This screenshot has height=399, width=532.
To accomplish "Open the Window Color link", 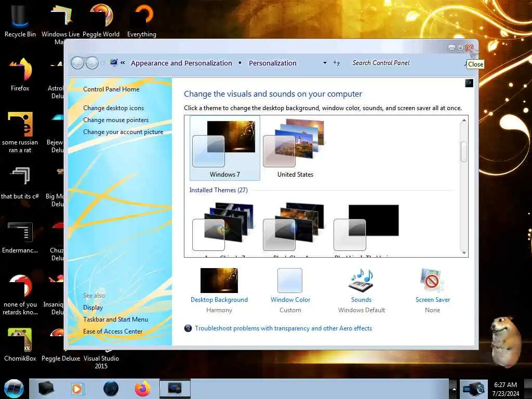I will click(290, 300).
